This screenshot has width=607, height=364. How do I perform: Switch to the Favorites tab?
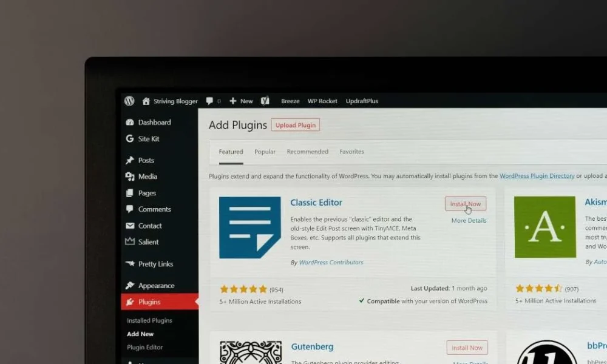coord(351,152)
